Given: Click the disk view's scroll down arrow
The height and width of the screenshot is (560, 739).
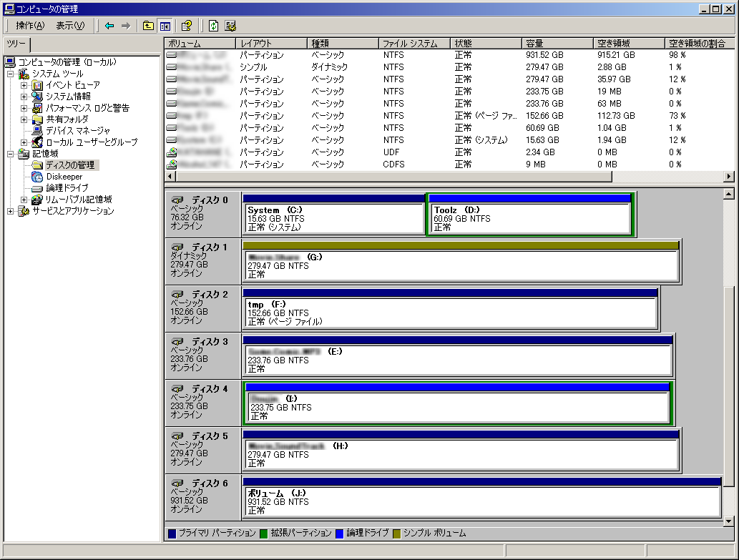Looking at the screenshot, I should pyautogui.click(x=729, y=521).
